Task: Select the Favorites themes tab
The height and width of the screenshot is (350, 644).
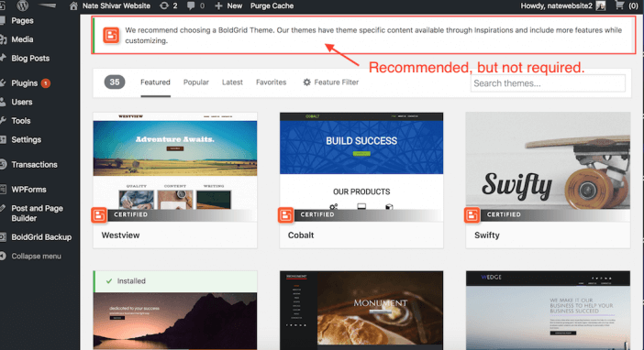Action: pyautogui.click(x=271, y=82)
